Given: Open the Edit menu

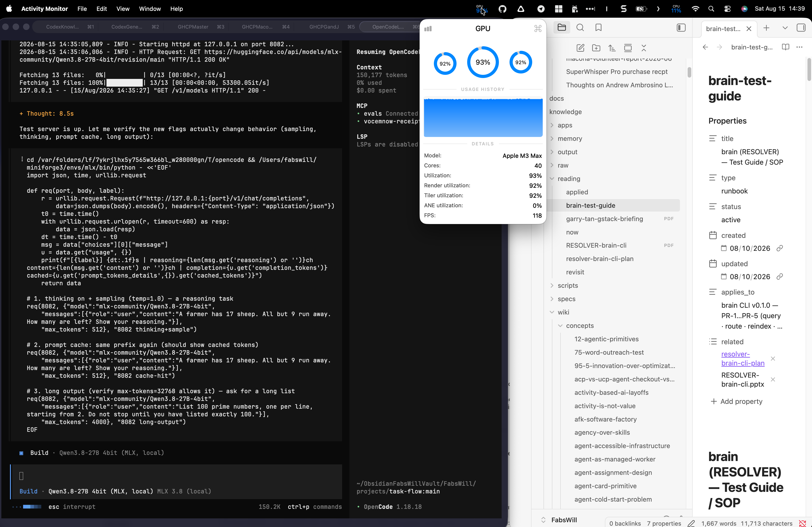Looking at the screenshot, I should pos(101,9).
